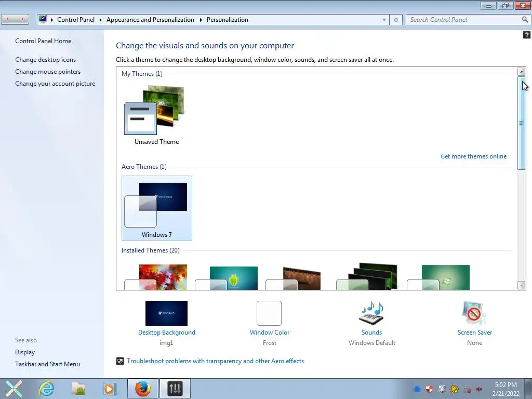
Task: Go to Control Panel Home
Action: click(x=43, y=41)
